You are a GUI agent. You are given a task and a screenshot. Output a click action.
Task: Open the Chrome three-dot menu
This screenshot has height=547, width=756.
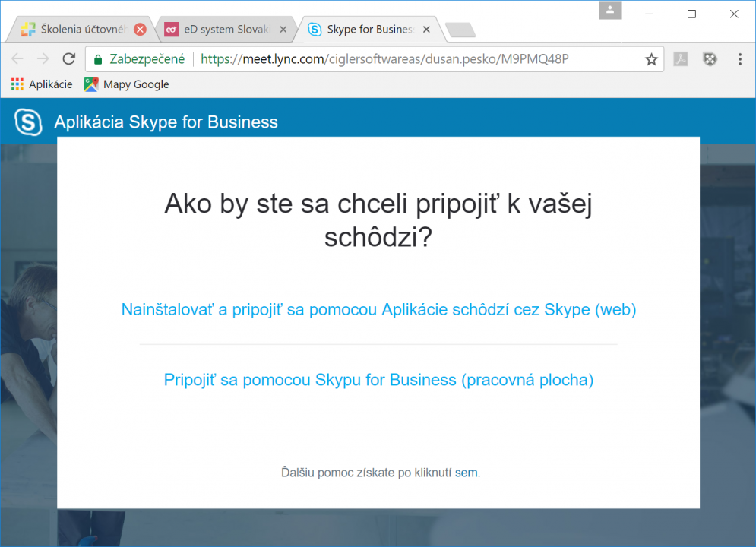(x=740, y=59)
